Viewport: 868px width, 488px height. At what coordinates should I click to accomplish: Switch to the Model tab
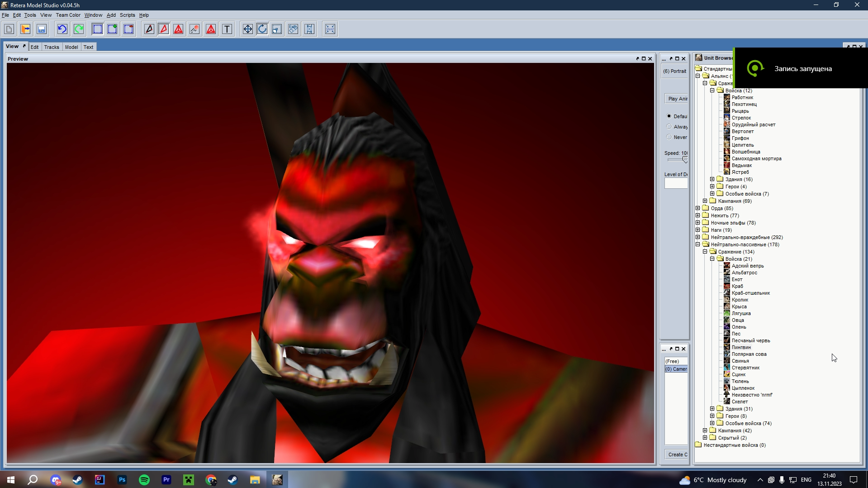click(71, 47)
